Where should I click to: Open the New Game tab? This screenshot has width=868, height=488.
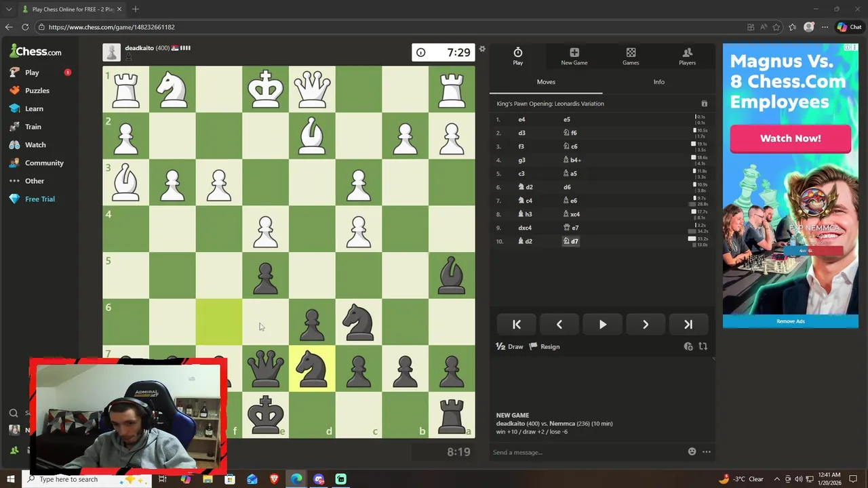[574, 56]
